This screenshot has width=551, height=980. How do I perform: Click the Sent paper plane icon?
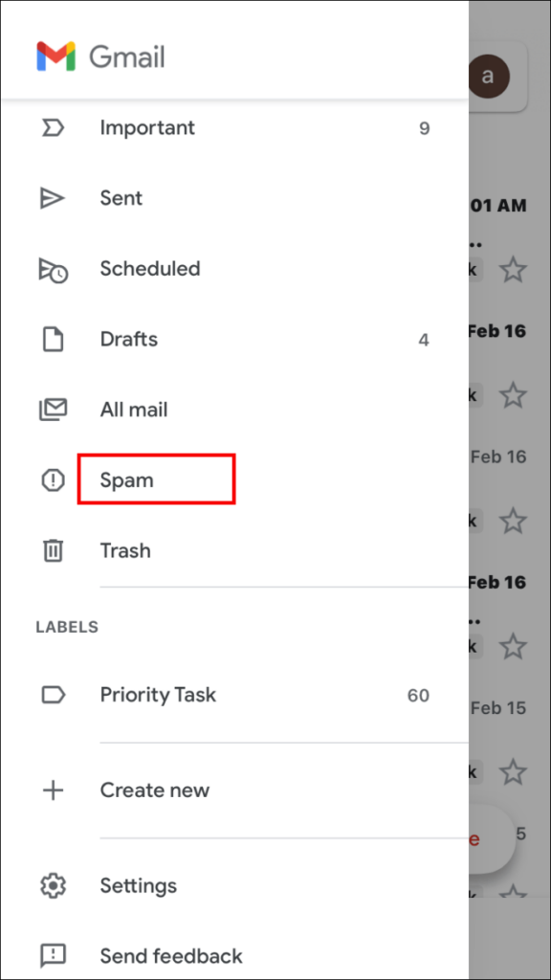click(x=53, y=198)
